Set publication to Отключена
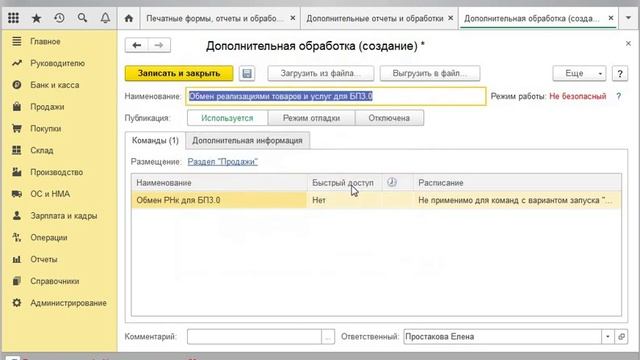 tap(389, 118)
